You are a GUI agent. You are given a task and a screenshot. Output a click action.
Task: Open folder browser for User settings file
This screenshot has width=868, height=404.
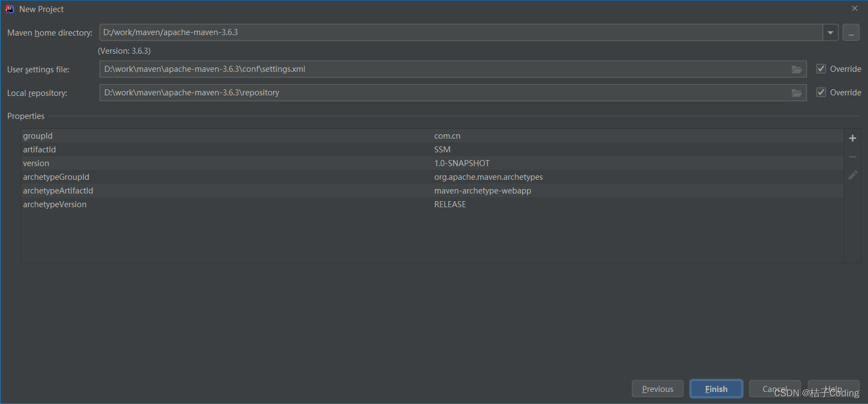[797, 69]
